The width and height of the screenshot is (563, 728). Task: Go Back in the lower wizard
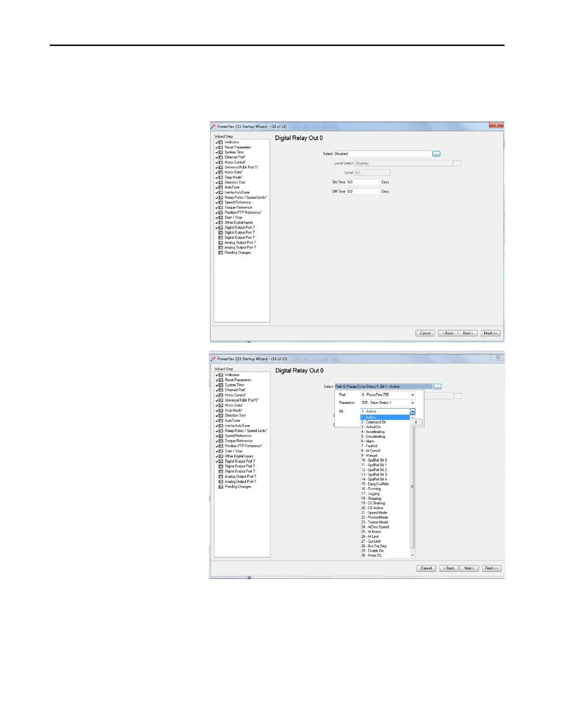449,569
